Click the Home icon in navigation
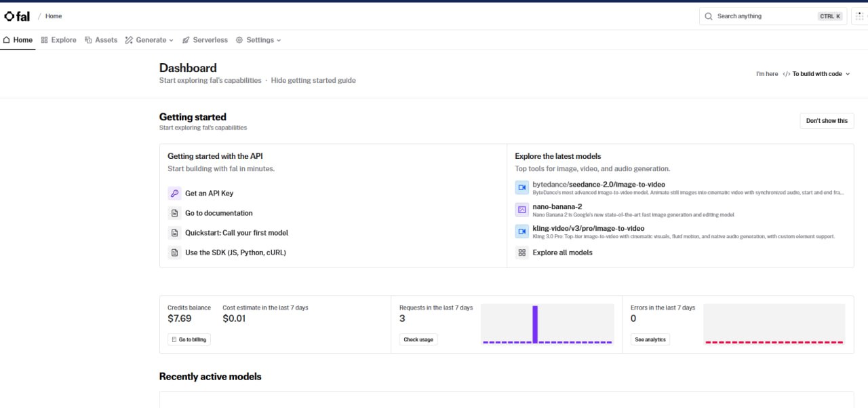This screenshot has height=408, width=868. (7, 40)
